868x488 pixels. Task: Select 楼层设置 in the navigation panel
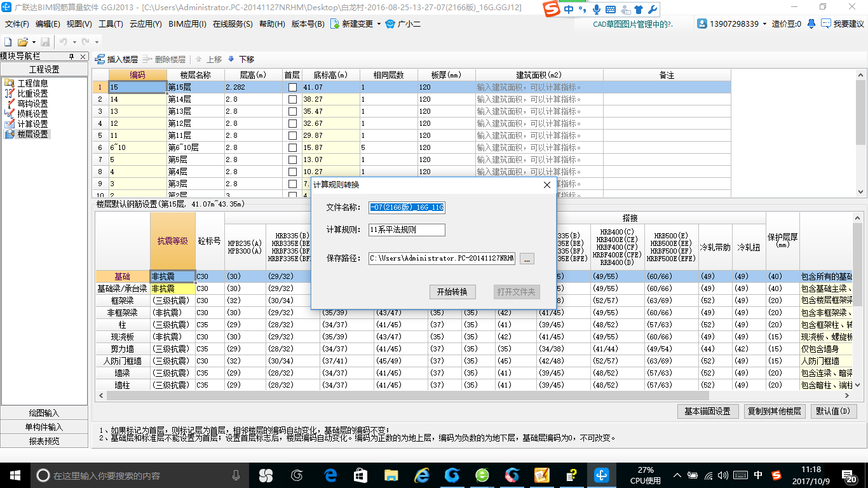pos(32,134)
